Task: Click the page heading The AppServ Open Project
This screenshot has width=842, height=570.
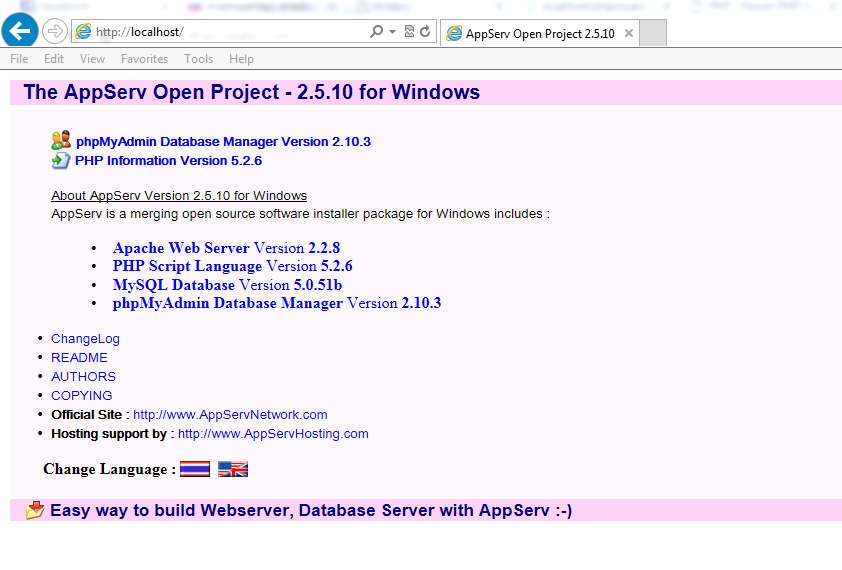Action: click(252, 92)
